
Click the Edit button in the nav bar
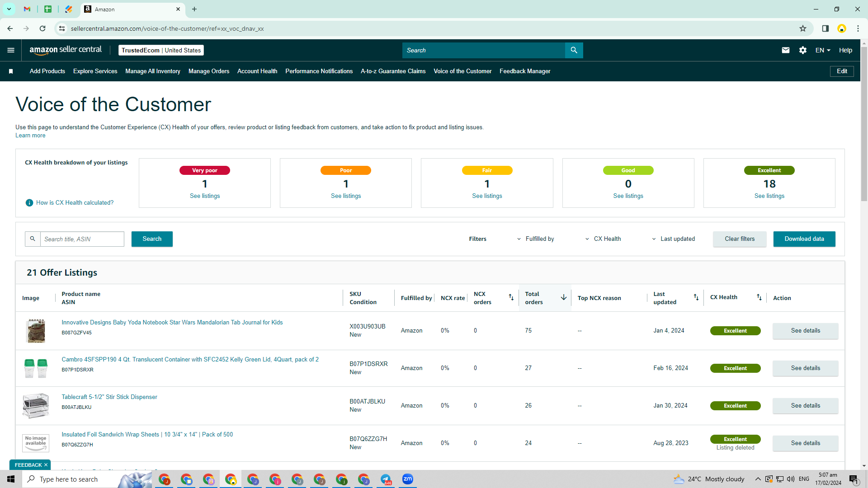(842, 71)
